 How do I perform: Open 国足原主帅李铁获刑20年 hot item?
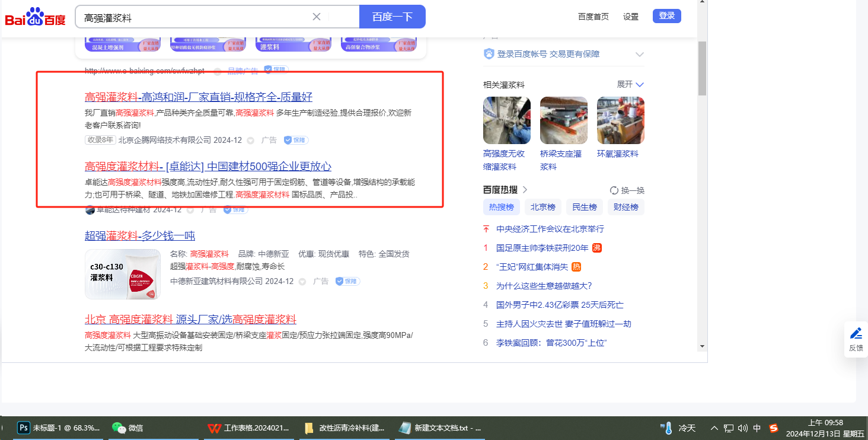tap(542, 248)
